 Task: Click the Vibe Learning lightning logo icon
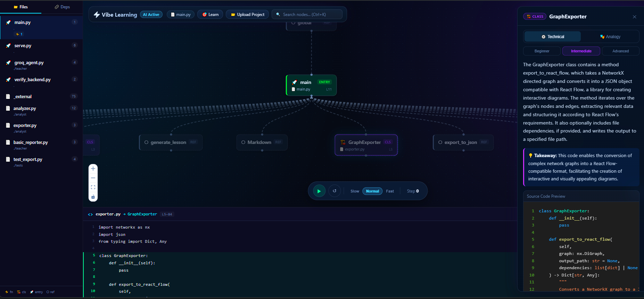[x=97, y=15]
